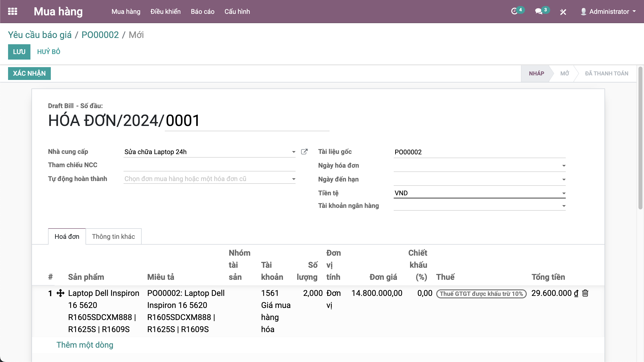This screenshot has height=362, width=644.
Task: Open the Ngày hóa đơn date dropdown
Action: click(564, 166)
